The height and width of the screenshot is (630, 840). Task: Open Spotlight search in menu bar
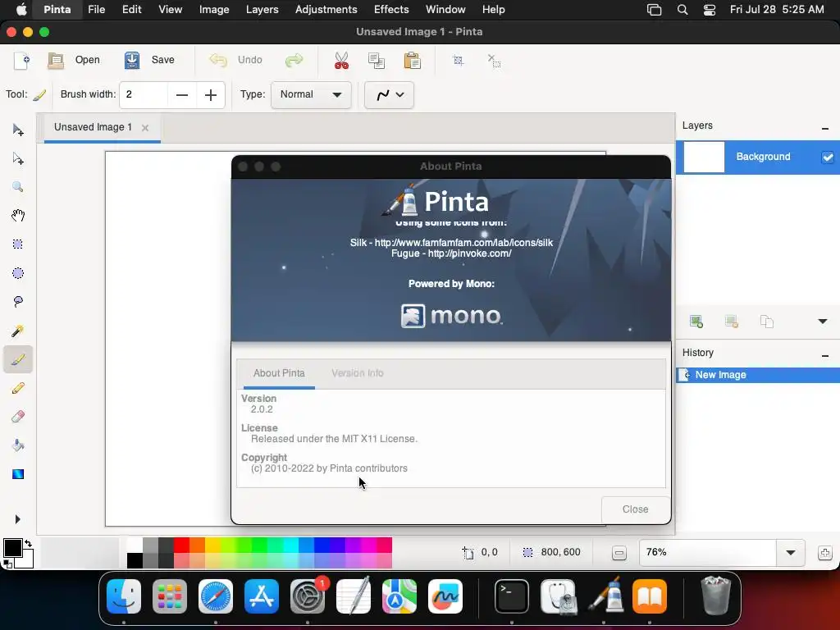(682, 10)
